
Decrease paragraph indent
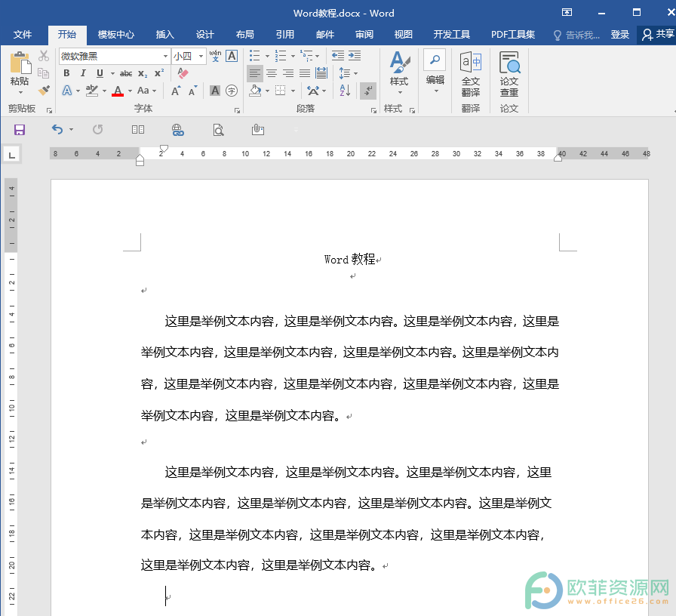[337, 56]
